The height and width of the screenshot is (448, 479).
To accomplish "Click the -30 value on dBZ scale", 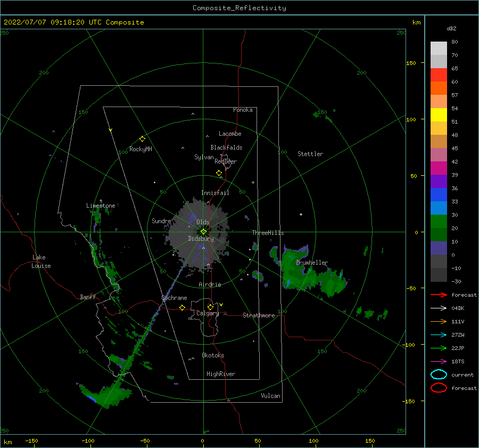I will click(x=457, y=281).
